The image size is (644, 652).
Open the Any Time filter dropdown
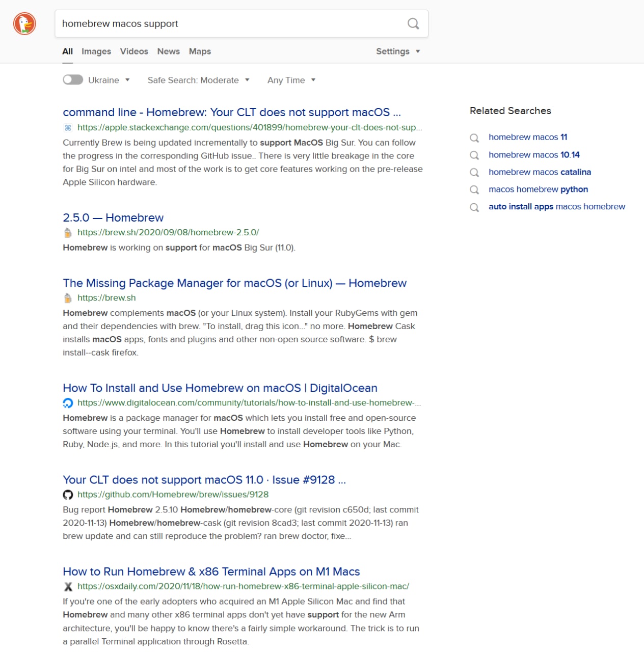[291, 80]
